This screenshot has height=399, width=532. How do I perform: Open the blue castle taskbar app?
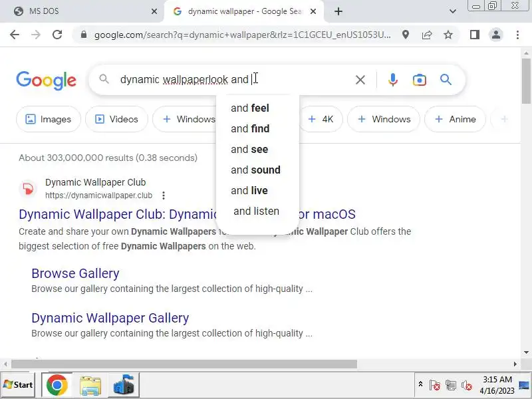click(x=124, y=385)
